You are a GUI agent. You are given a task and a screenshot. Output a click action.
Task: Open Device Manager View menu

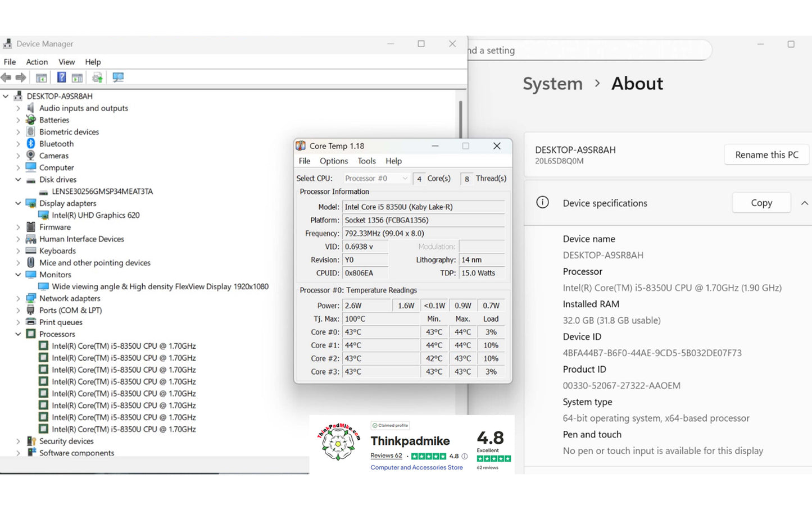[x=67, y=62]
